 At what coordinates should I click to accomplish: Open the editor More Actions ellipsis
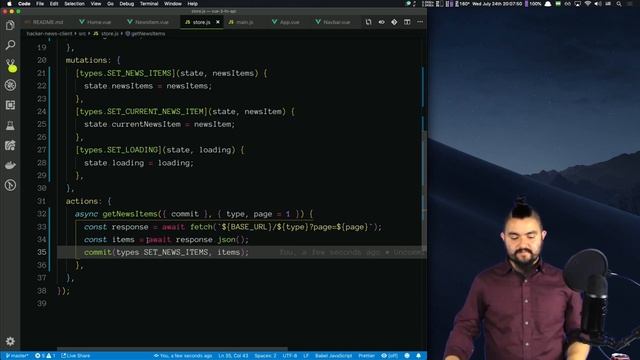point(420,22)
